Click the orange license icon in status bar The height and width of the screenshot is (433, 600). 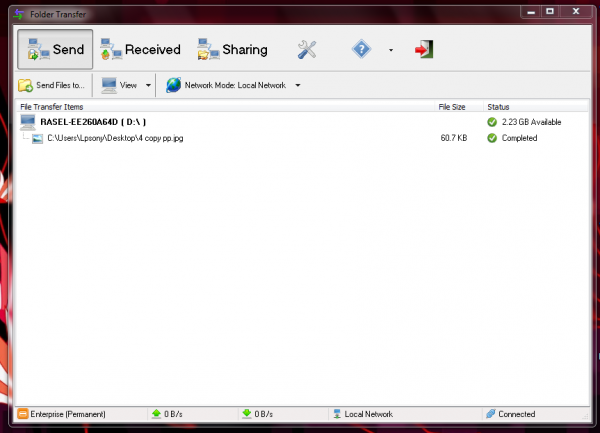[23, 414]
